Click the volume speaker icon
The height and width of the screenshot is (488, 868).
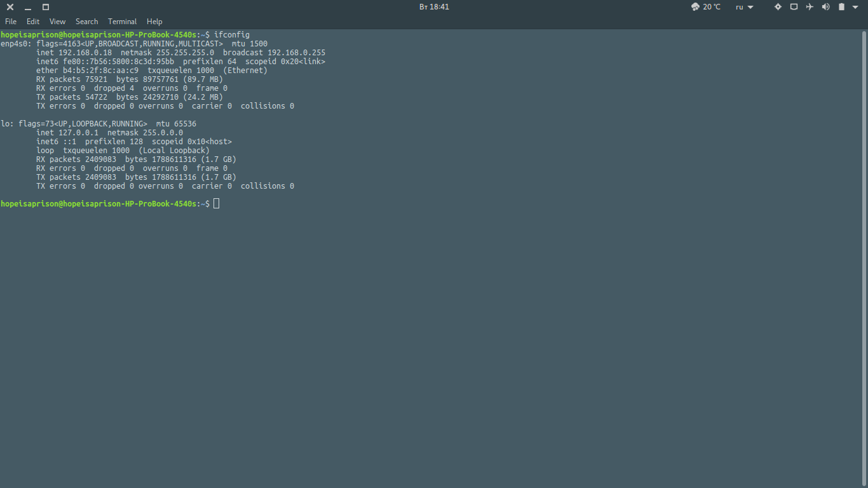click(825, 7)
